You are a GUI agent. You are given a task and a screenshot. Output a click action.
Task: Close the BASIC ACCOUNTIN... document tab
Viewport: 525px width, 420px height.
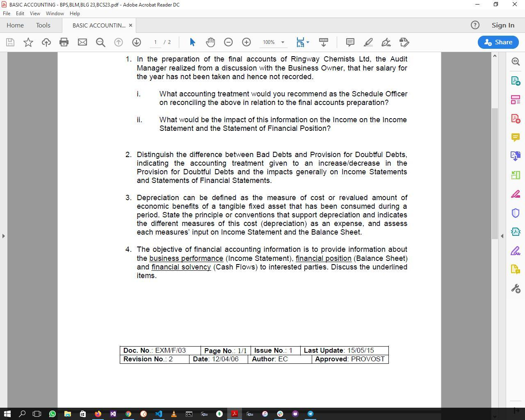click(x=130, y=25)
